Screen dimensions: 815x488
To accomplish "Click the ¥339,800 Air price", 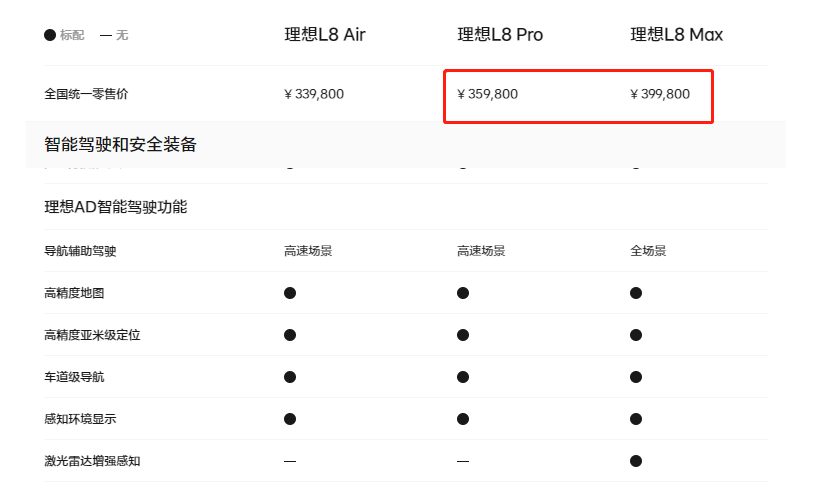I will pos(314,94).
